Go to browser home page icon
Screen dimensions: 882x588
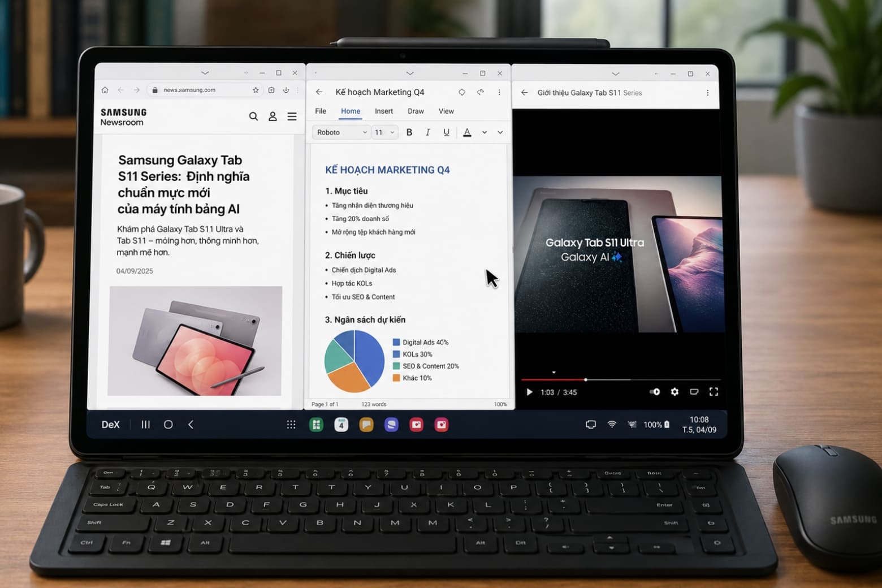pyautogui.click(x=105, y=90)
